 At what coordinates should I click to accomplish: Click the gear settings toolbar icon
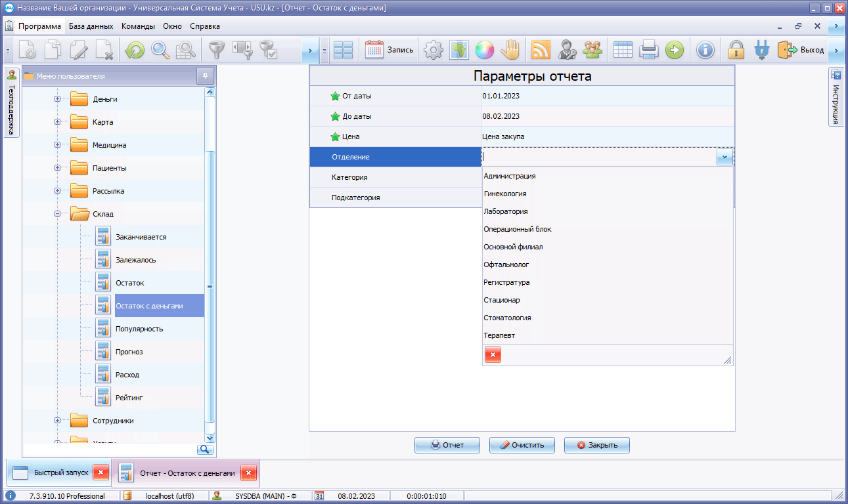432,50
